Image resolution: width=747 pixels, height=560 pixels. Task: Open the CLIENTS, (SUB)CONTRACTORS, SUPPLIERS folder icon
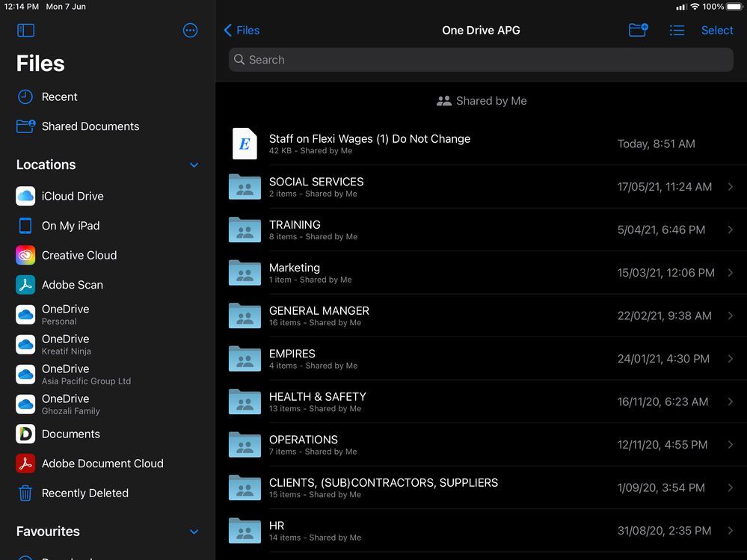tap(245, 487)
